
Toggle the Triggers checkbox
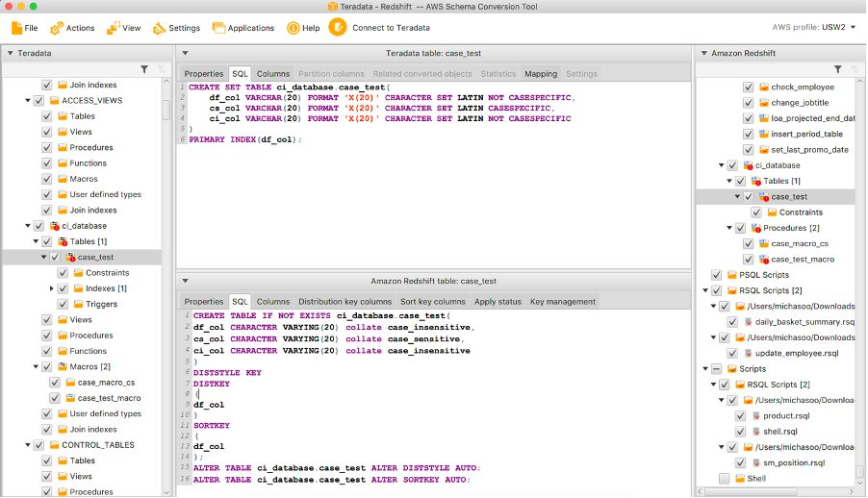[x=63, y=305]
